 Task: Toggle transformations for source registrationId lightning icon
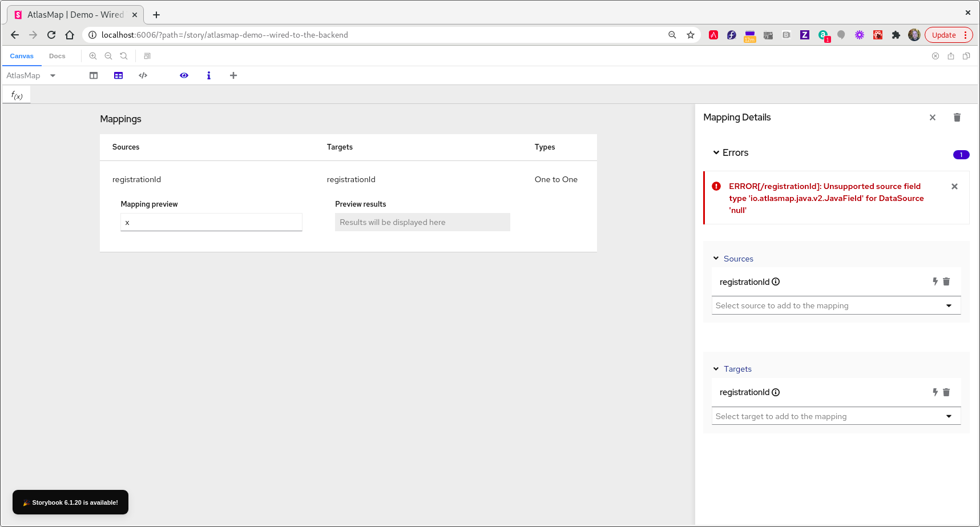click(934, 281)
